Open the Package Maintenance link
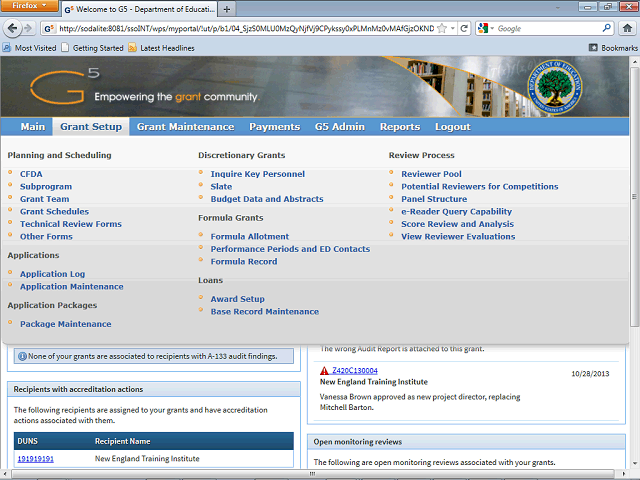 click(65, 324)
